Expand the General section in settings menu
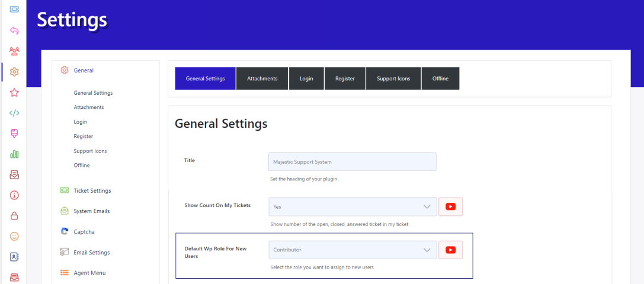This screenshot has height=284, width=644. point(84,70)
